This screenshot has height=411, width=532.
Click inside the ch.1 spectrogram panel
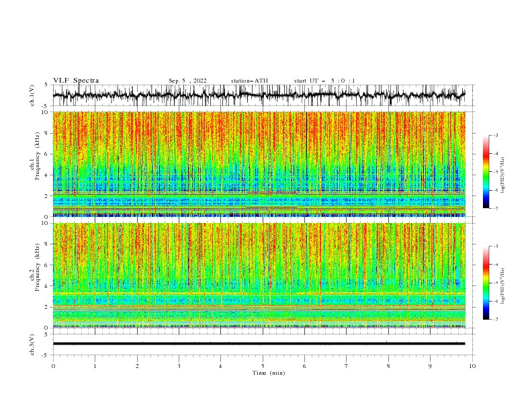(x=259, y=164)
